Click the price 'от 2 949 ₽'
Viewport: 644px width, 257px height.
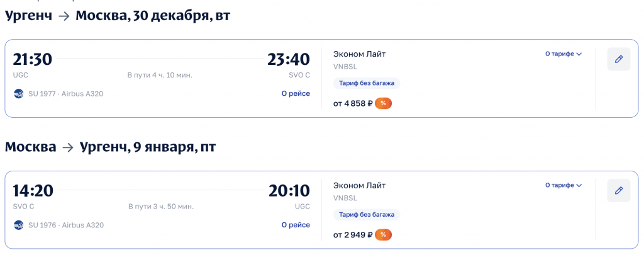(x=353, y=235)
